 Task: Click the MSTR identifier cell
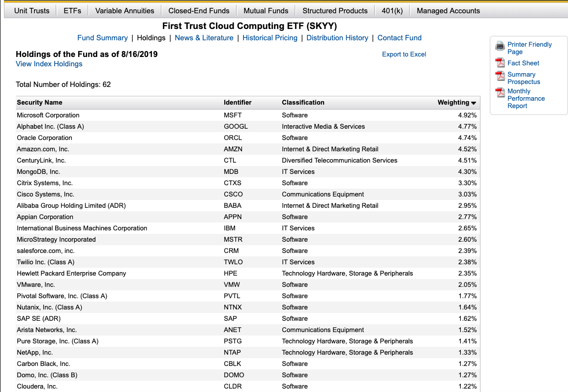coord(233,240)
